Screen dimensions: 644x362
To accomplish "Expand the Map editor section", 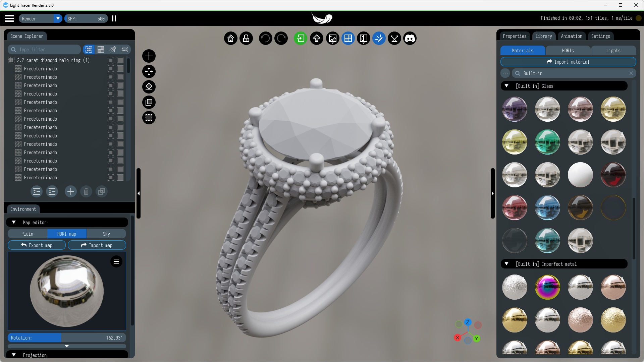I will pos(14,222).
